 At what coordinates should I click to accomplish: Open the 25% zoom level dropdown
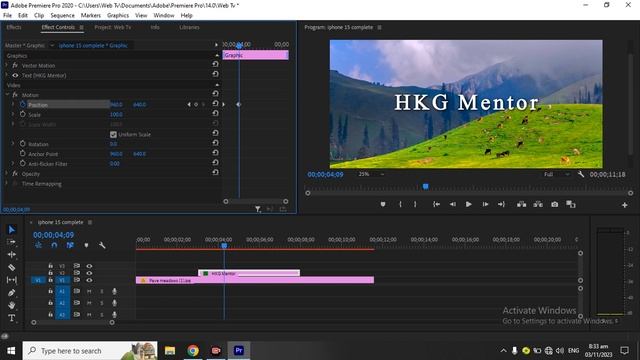371,174
